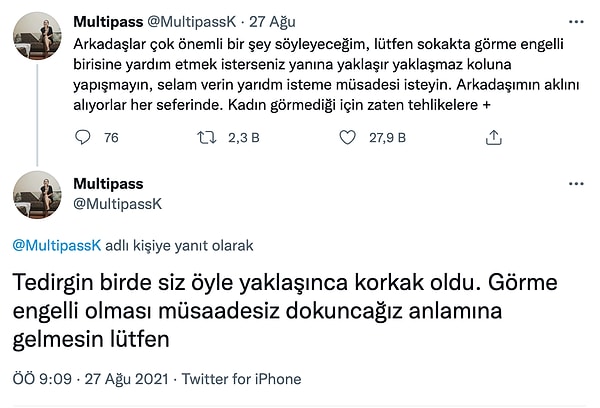600x408 pixels.
Task: Click the 27,9 B likes count
Action: (387, 139)
